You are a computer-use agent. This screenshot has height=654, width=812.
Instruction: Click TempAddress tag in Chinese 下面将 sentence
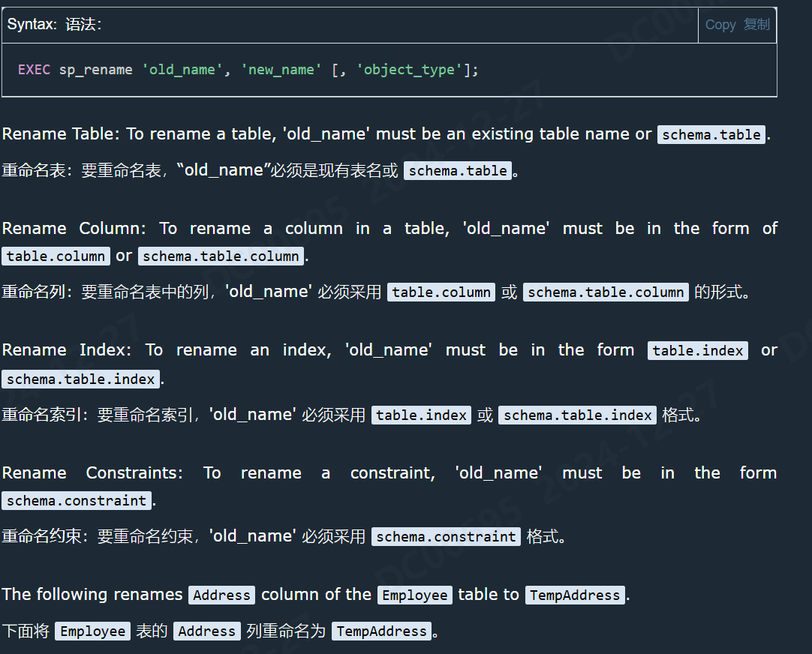tap(382, 631)
